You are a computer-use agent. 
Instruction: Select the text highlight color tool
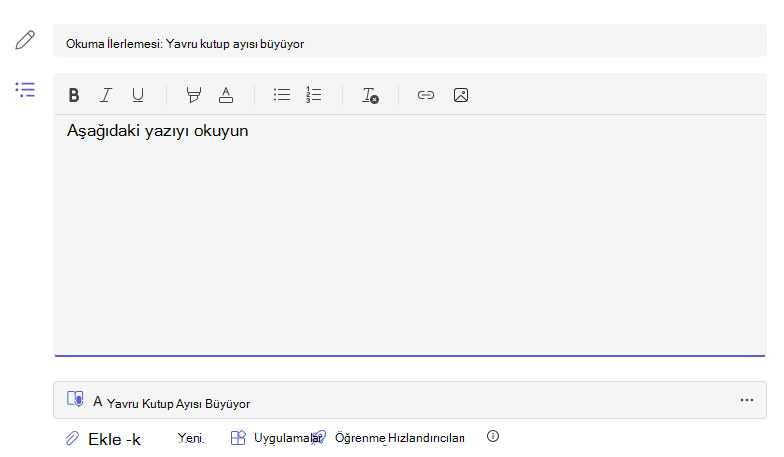tap(194, 95)
